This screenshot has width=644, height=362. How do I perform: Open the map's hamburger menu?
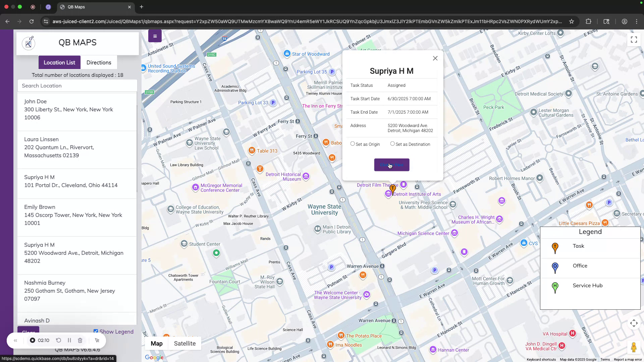(155, 36)
